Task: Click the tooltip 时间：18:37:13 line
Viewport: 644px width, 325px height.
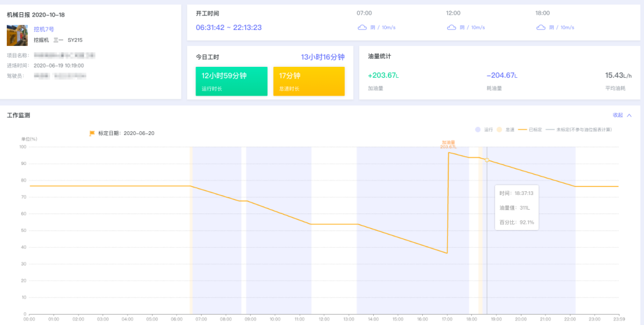Action: tap(517, 193)
